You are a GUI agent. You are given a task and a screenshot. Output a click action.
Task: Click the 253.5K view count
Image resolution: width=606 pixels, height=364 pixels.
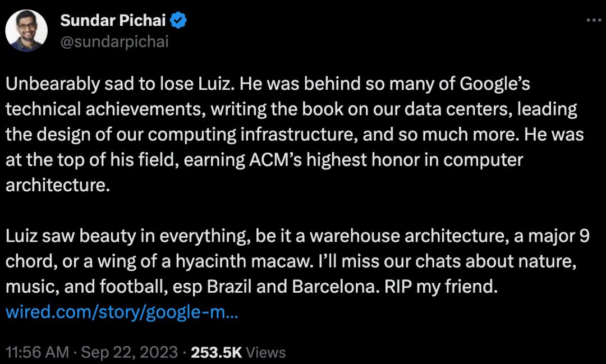pos(216,352)
